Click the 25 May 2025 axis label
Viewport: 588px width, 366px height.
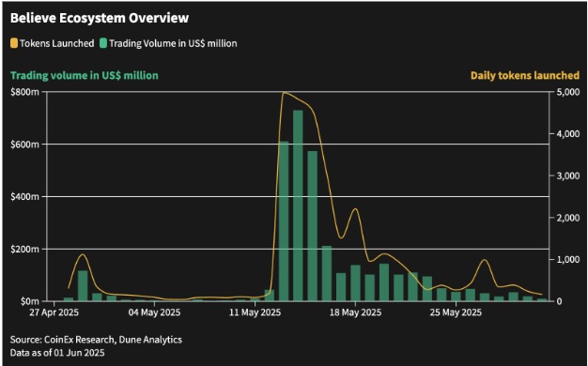point(456,313)
